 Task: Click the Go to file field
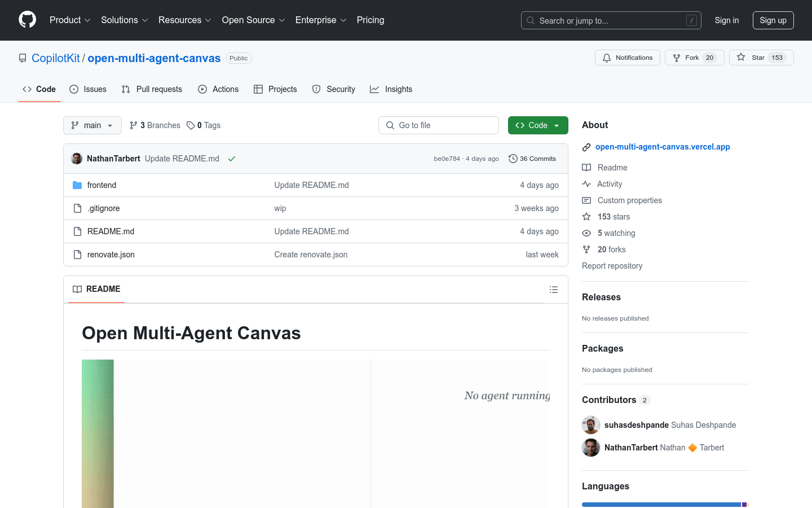click(439, 125)
